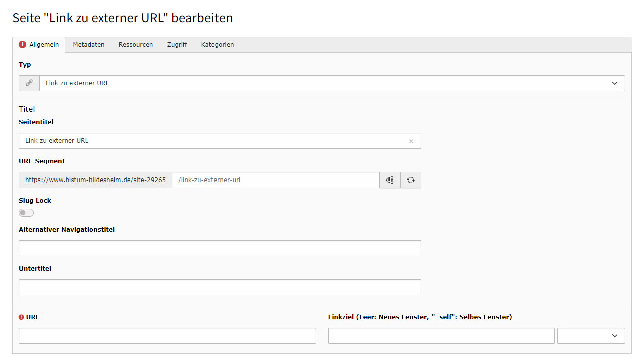The height and width of the screenshot is (357, 644).
Task: Click the red error icon beside the URL label
Action: pyautogui.click(x=21, y=317)
